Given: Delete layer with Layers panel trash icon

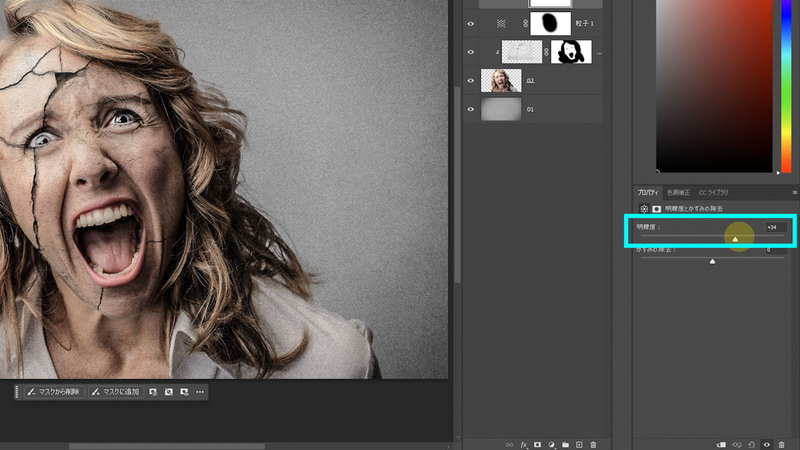Looking at the screenshot, I should point(593,445).
